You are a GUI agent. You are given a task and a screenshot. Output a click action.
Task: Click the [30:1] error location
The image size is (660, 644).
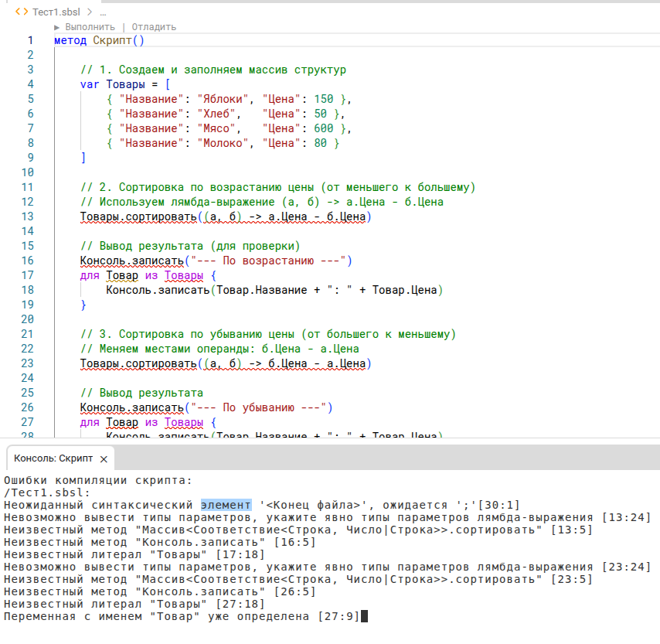coord(499,505)
